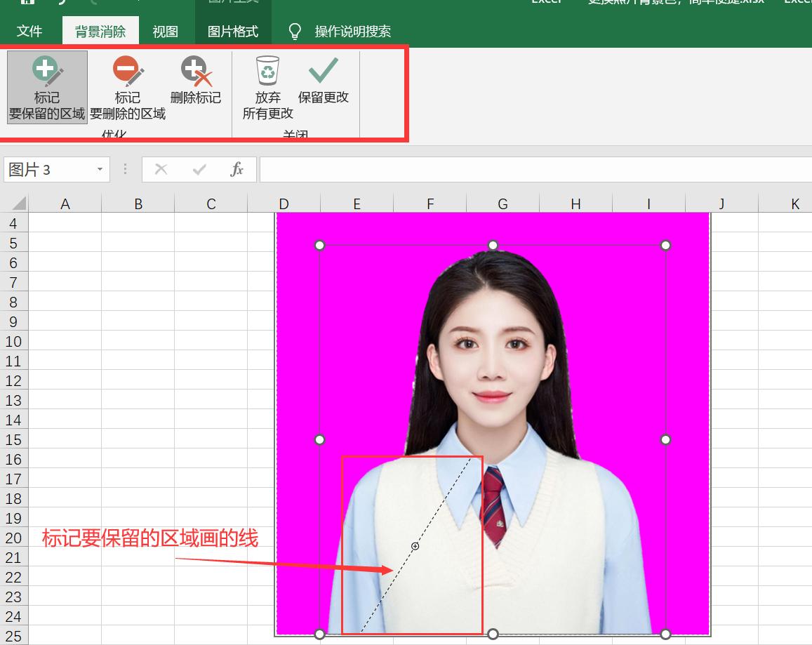Screen dimensions: 812x645
Task: Open the Name Box dropdown arrow
Action: [99, 169]
